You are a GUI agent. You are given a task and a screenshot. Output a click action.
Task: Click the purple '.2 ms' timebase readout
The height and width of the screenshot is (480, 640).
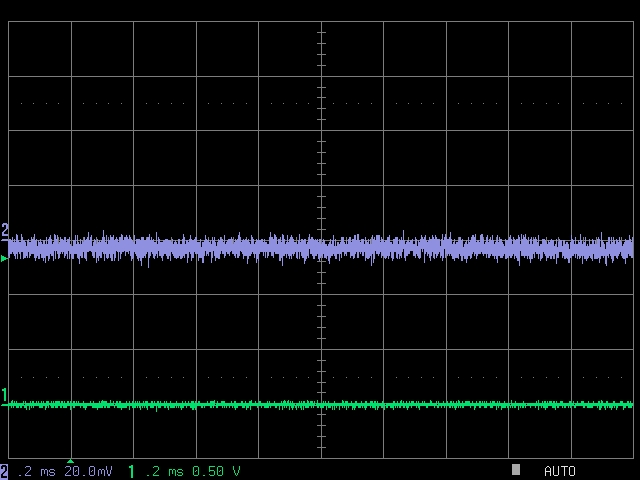click(x=36, y=472)
